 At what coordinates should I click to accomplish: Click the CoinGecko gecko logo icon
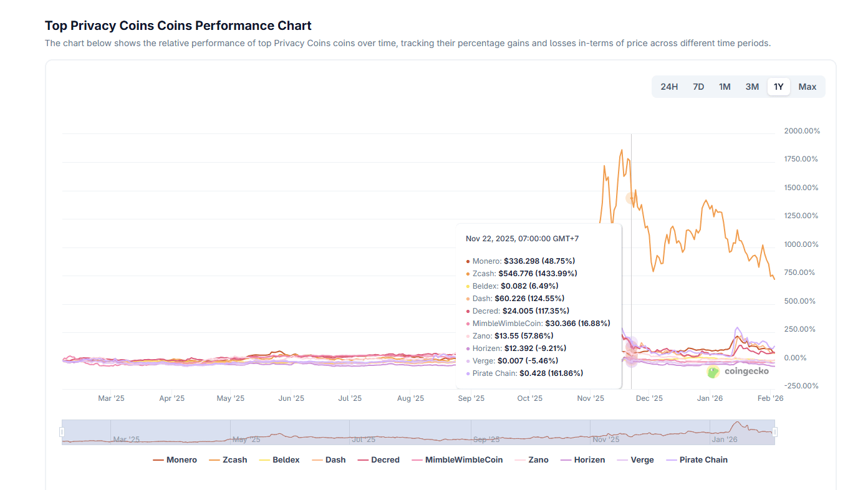coord(713,372)
